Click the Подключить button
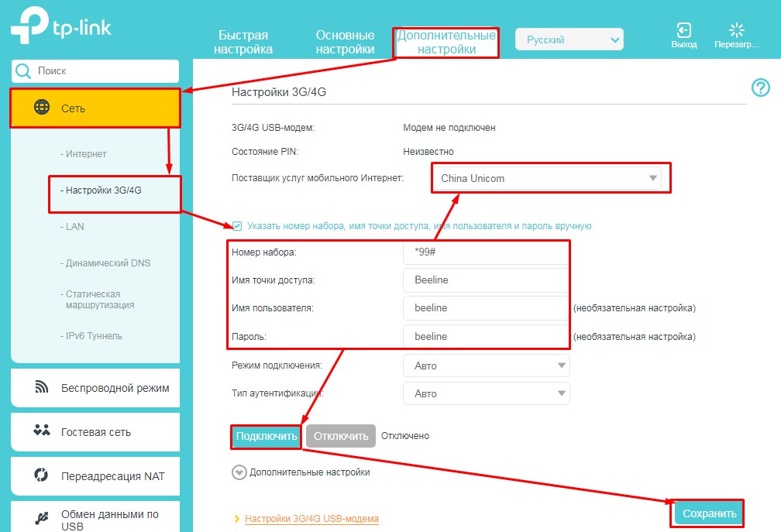The image size is (781, 532). tap(267, 436)
